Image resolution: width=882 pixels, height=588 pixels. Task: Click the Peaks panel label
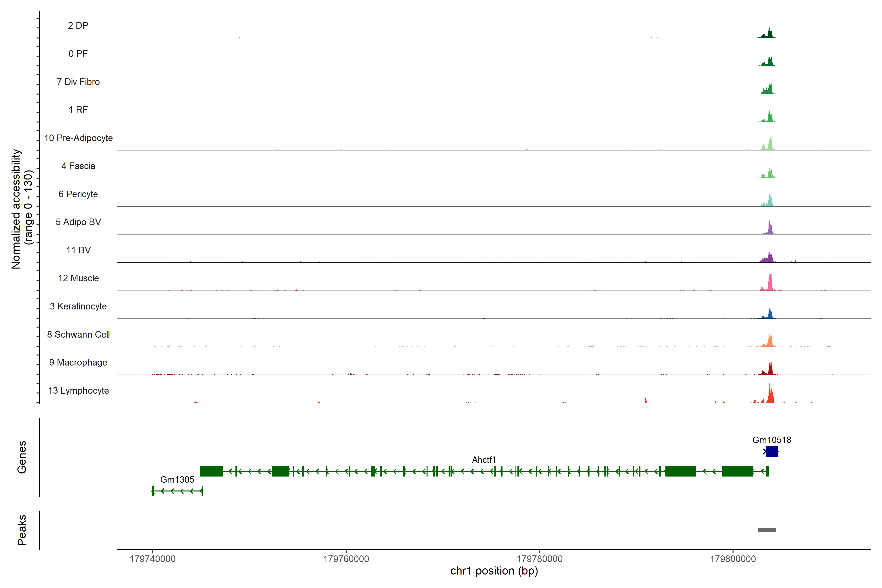pos(22,530)
